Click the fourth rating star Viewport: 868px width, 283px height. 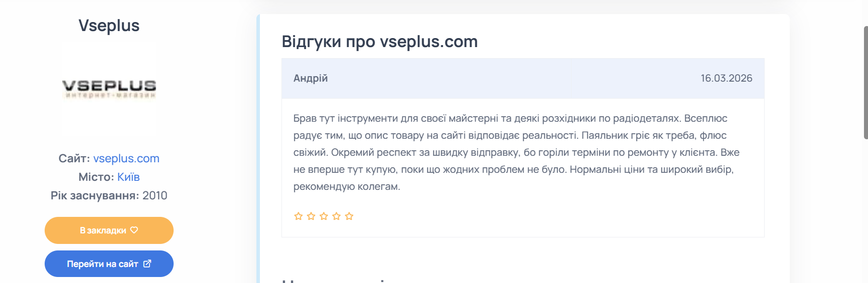(336, 216)
